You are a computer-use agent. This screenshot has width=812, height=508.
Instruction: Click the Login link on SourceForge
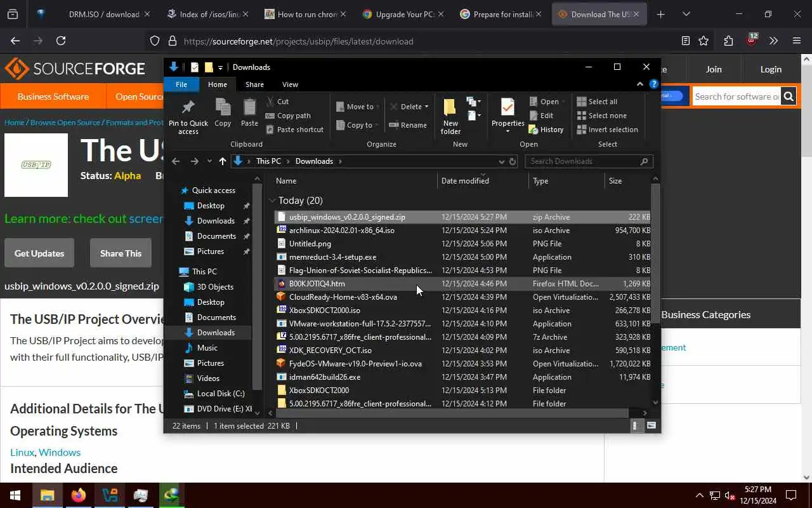pyautogui.click(x=771, y=69)
